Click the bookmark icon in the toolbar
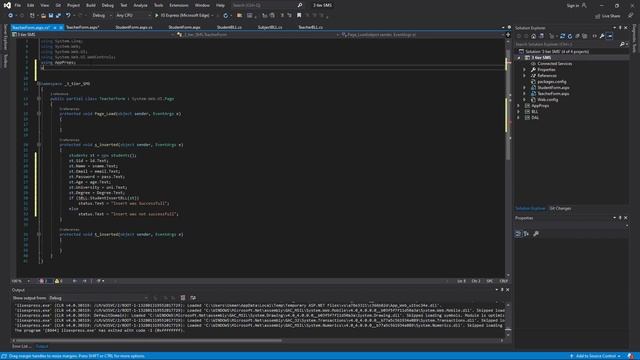The width and height of the screenshot is (640, 360). point(299,16)
